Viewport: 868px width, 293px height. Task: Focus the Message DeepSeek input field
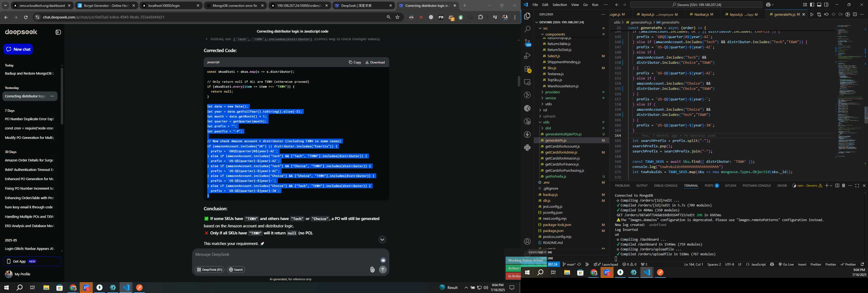point(286,254)
